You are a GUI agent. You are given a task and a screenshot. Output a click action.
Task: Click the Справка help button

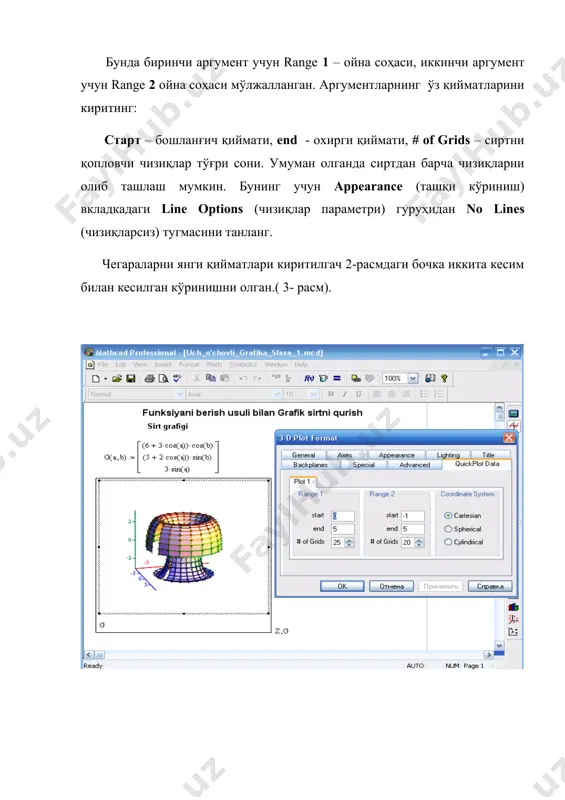490,586
